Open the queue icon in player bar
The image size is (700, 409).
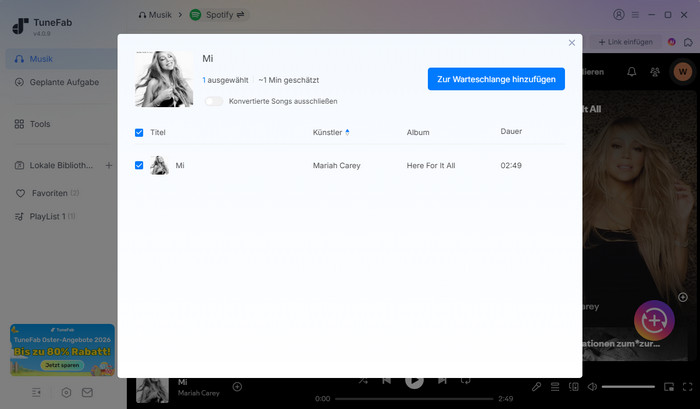tap(555, 386)
